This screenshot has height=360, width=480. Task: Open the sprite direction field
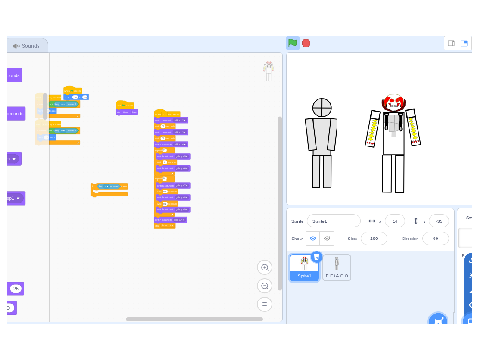[x=435, y=238]
